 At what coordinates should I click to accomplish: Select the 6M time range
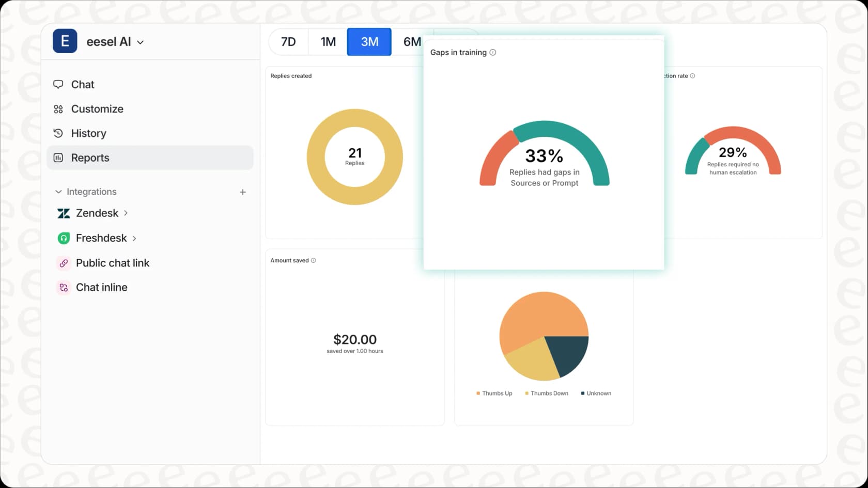pyautogui.click(x=412, y=42)
